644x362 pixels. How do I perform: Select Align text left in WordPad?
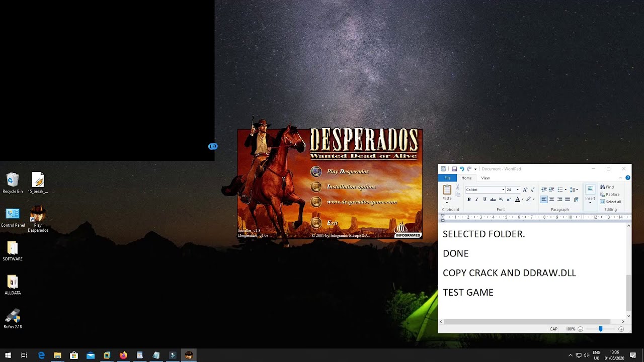543,200
